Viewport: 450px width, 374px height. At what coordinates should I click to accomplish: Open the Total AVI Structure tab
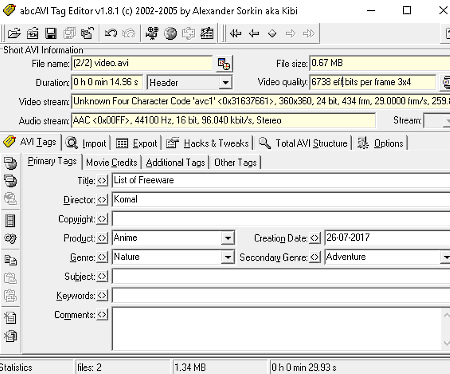[303, 143]
